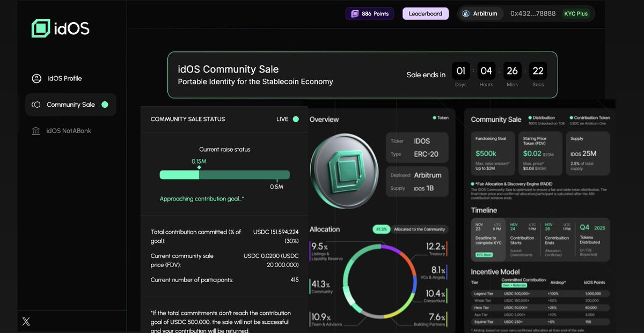644x333 pixels.
Task: Click the NOV 26 Contribution Ends card
Action: tap(558, 240)
